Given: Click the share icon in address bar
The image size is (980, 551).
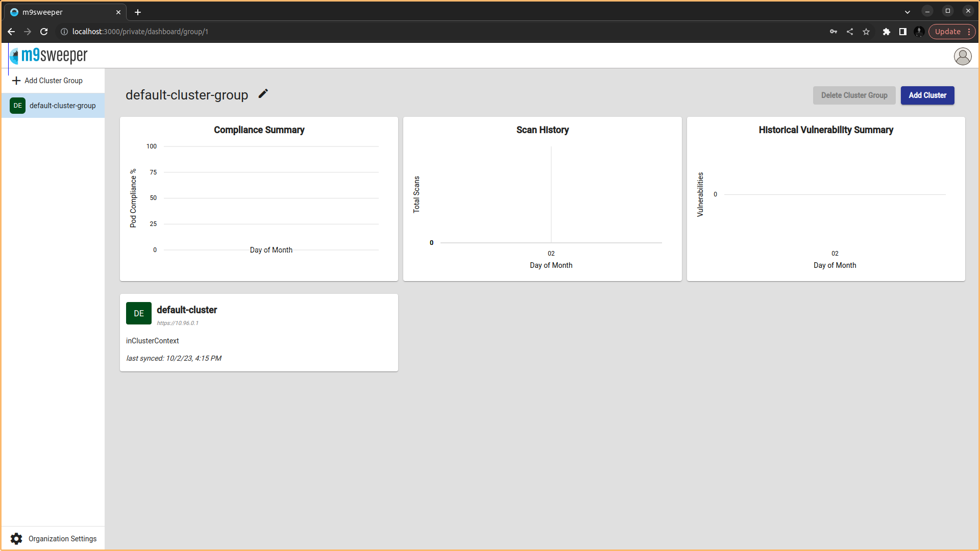Looking at the screenshot, I should click(850, 32).
